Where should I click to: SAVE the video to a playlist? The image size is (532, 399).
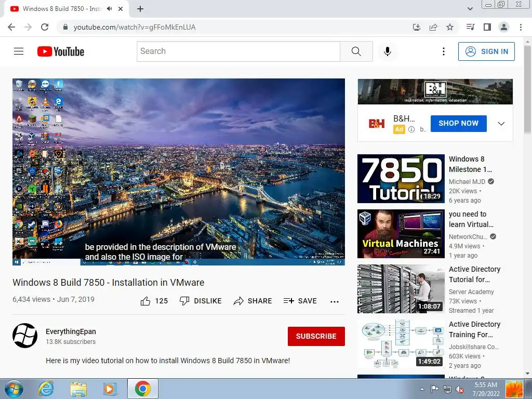pos(300,301)
